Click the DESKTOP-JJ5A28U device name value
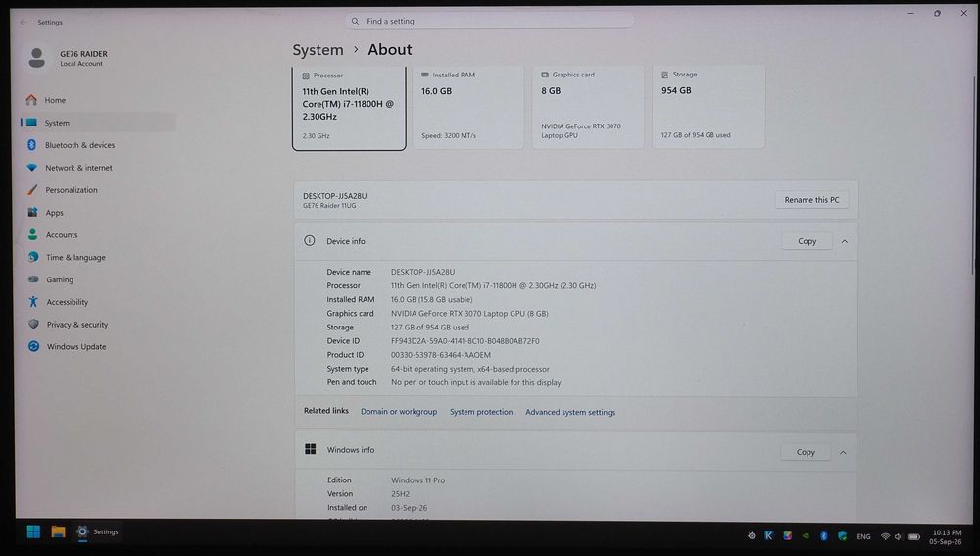The height and width of the screenshot is (556, 980). click(422, 272)
